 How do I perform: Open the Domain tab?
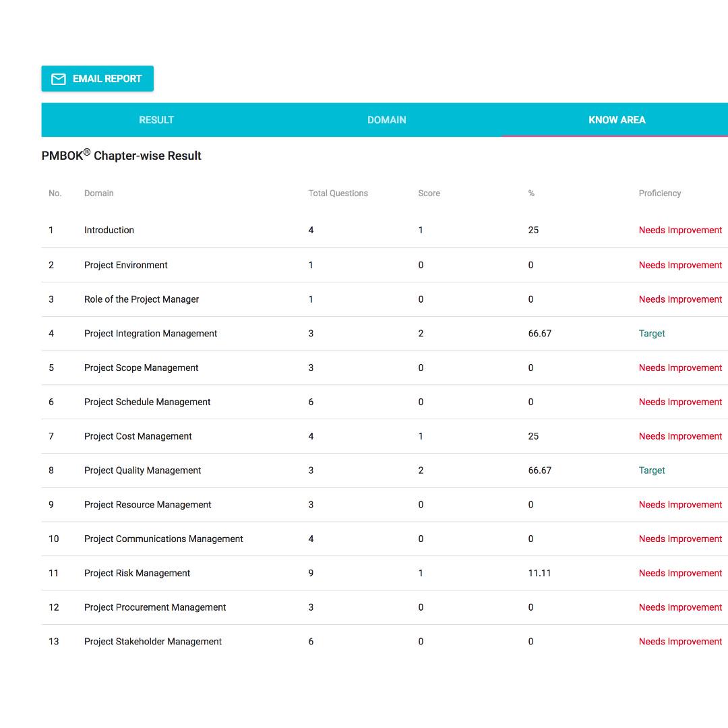[386, 120]
